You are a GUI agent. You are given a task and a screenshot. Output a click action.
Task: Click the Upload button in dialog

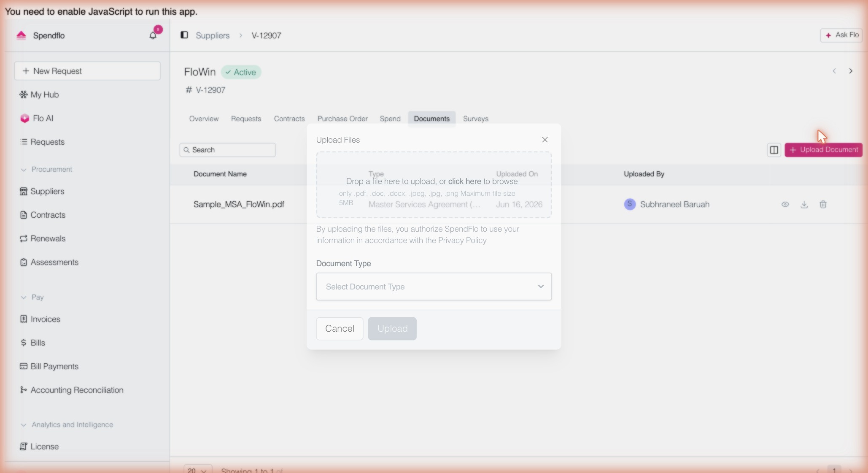tap(392, 329)
